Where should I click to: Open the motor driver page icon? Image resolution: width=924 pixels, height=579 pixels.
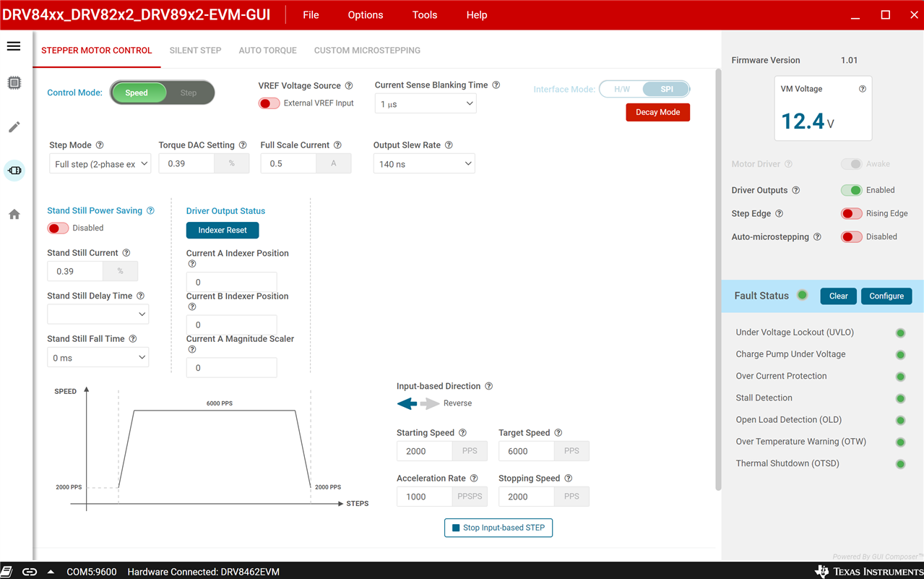14,171
